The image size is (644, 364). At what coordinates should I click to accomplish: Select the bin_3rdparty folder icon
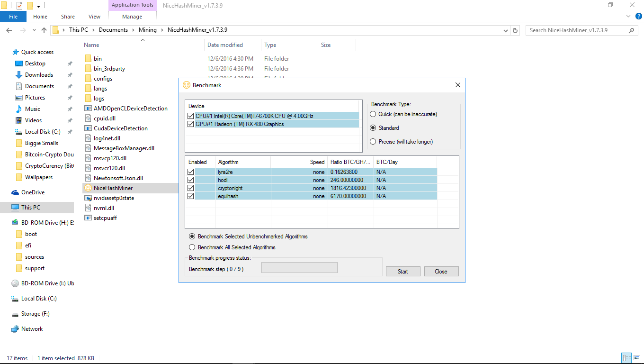pos(88,69)
